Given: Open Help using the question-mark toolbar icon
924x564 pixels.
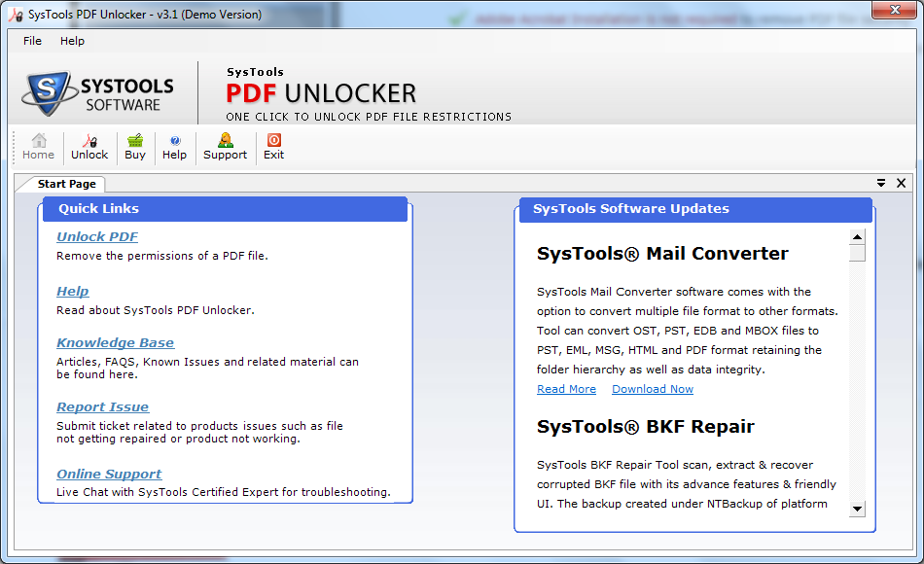Looking at the screenshot, I should click(x=175, y=146).
